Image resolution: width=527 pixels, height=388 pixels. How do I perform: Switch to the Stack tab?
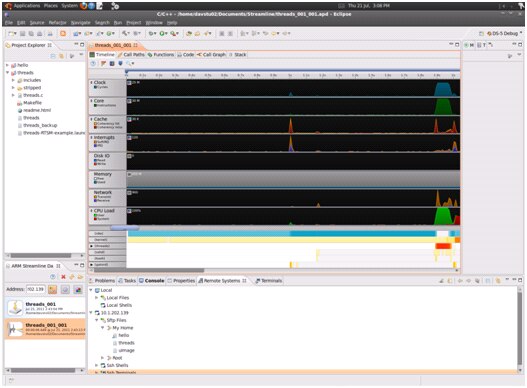(238, 54)
